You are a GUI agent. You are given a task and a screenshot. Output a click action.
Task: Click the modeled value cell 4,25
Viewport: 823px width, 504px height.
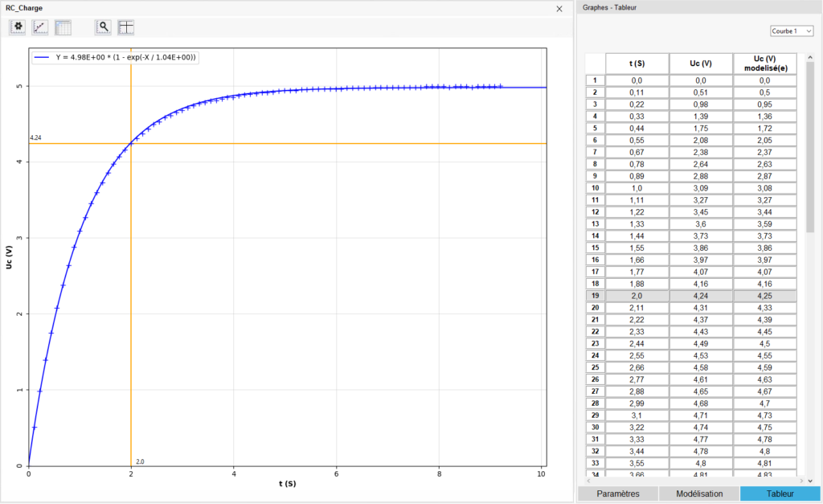[x=764, y=295]
